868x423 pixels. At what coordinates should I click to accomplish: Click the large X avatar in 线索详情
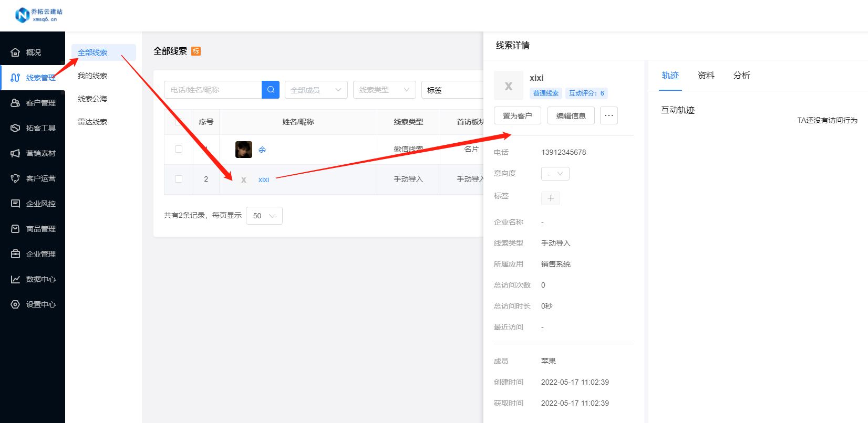coord(509,86)
